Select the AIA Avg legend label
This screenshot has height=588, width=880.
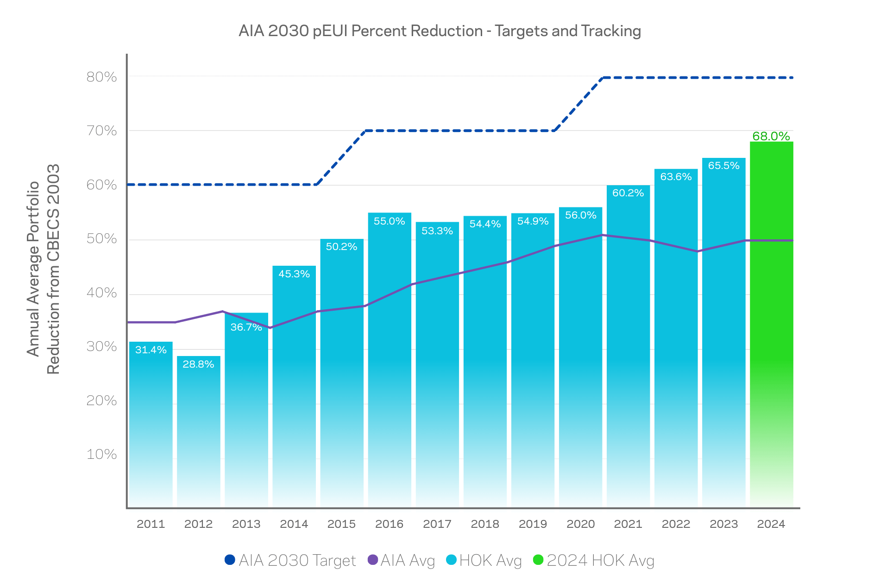point(408,561)
